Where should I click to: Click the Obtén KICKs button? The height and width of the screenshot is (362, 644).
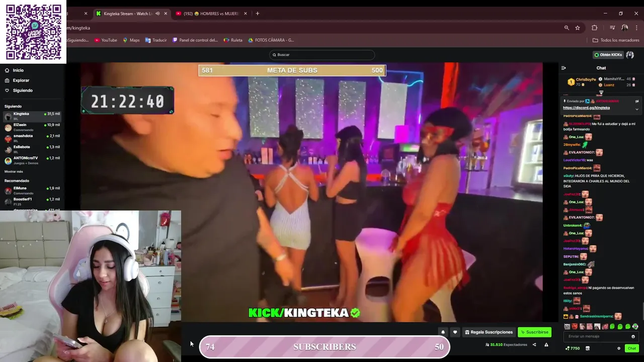(608, 55)
